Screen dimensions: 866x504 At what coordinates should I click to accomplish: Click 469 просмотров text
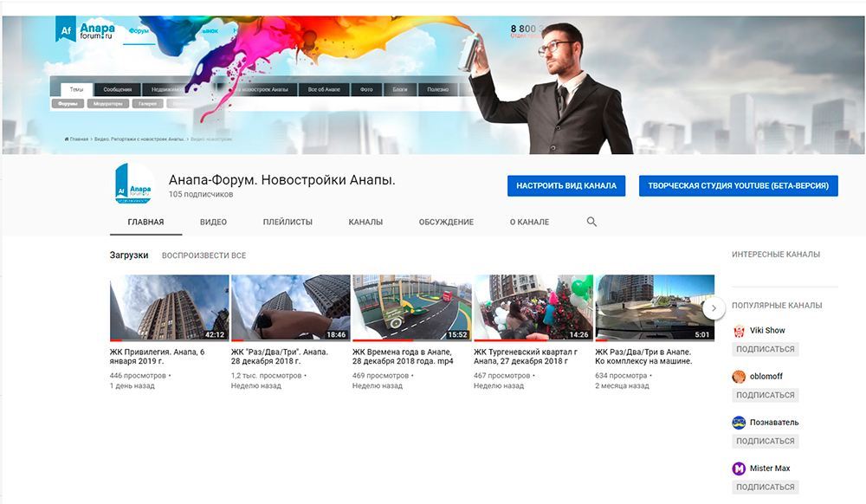[380, 375]
